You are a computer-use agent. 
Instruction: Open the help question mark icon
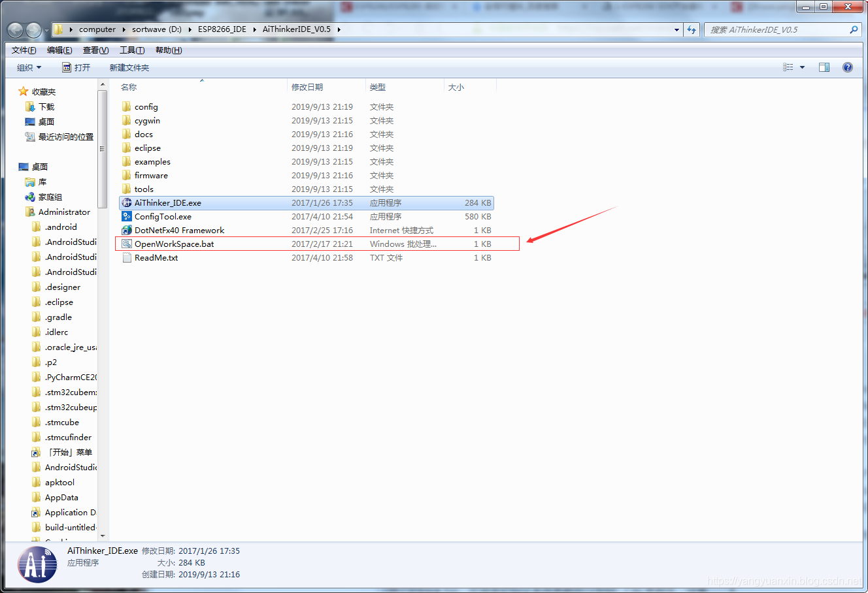pyautogui.click(x=848, y=67)
